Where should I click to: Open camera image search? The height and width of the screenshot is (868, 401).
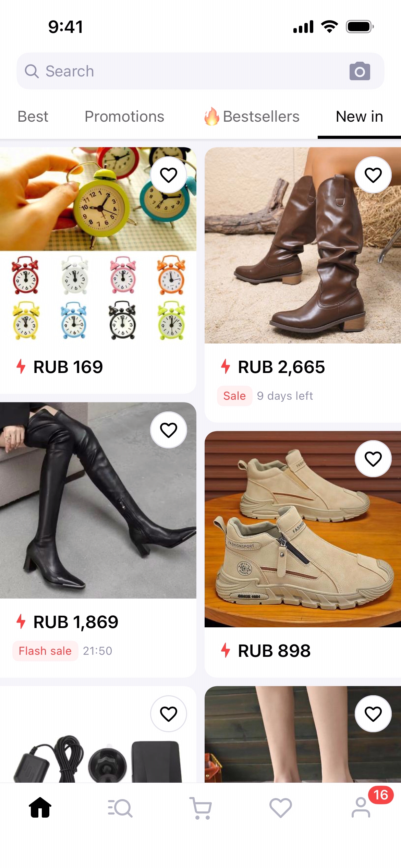(360, 71)
